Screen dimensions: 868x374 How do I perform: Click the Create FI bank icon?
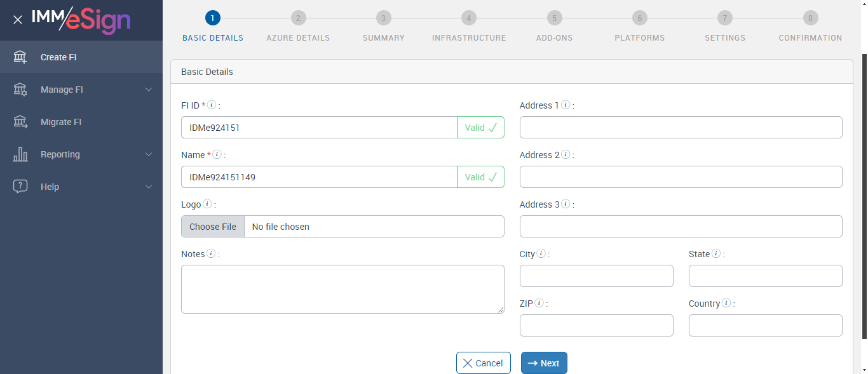[x=20, y=57]
